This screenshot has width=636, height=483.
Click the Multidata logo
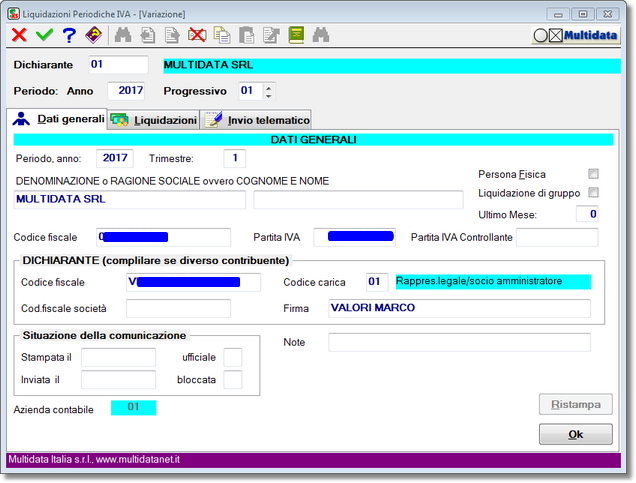pyautogui.click(x=576, y=36)
